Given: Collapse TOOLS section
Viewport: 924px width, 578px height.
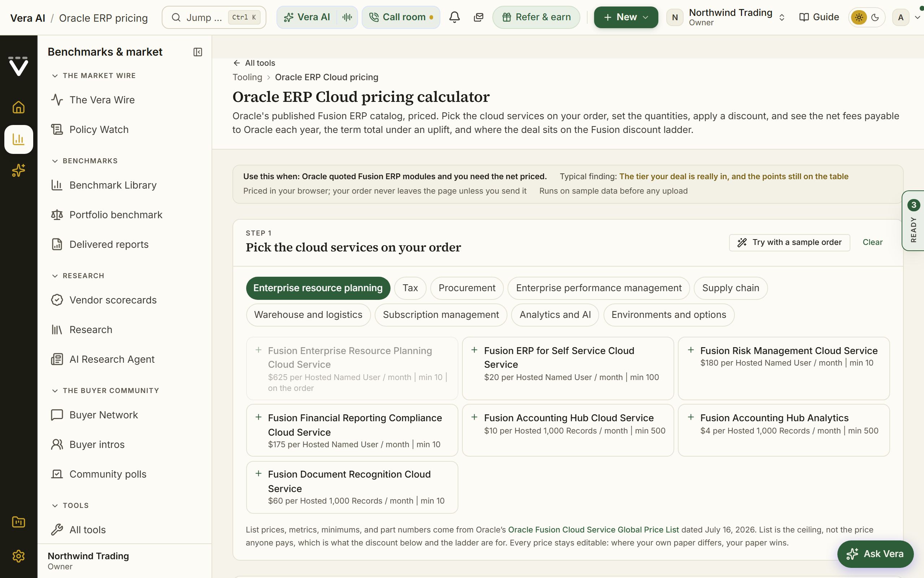Looking at the screenshot, I should point(70,505).
